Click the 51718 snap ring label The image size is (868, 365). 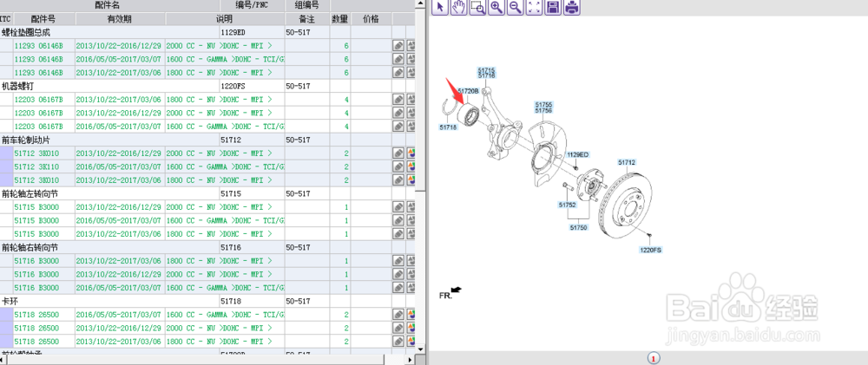coord(449,127)
